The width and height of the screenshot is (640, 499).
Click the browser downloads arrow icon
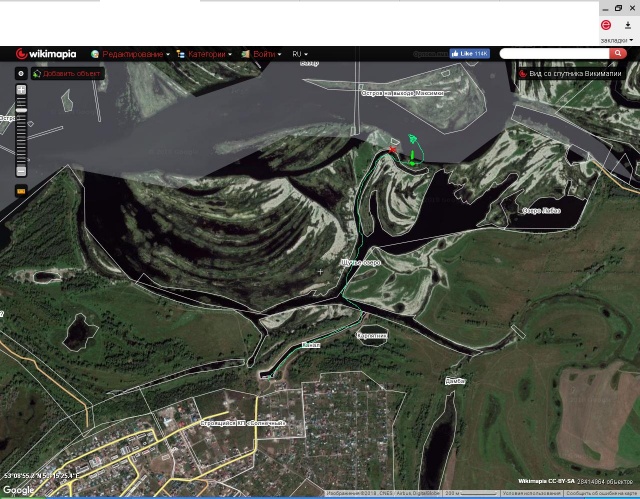pyautogui.click(x=626, y=24)
